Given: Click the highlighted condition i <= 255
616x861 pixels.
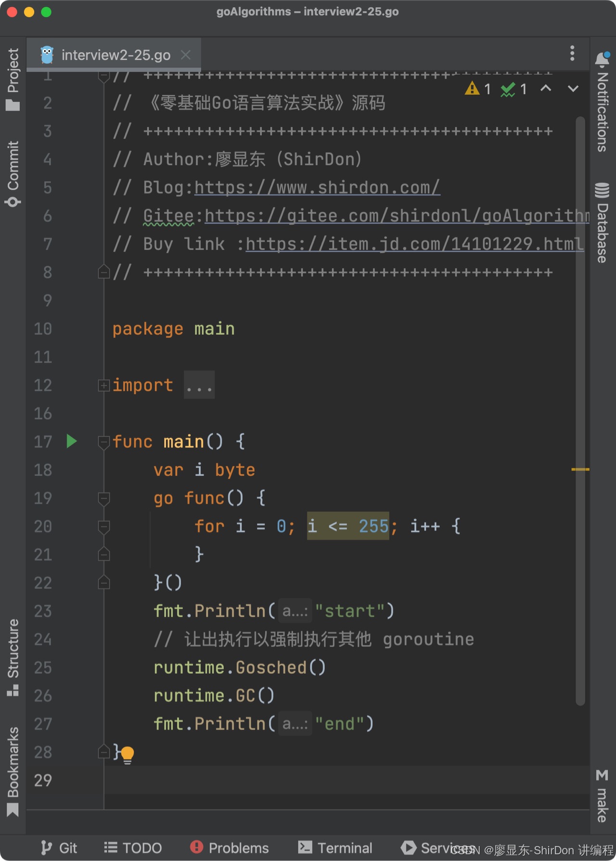Looking at the screenshot, I should click(x=348, y=526).
